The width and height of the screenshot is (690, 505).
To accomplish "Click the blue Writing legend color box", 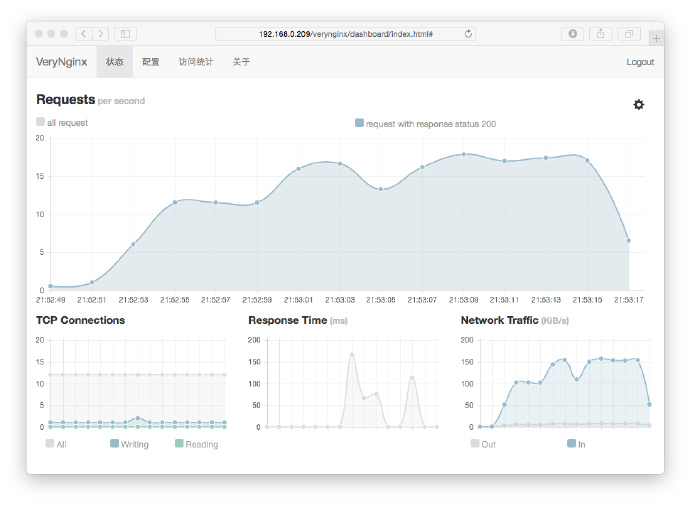I will (x=114, y=443).
